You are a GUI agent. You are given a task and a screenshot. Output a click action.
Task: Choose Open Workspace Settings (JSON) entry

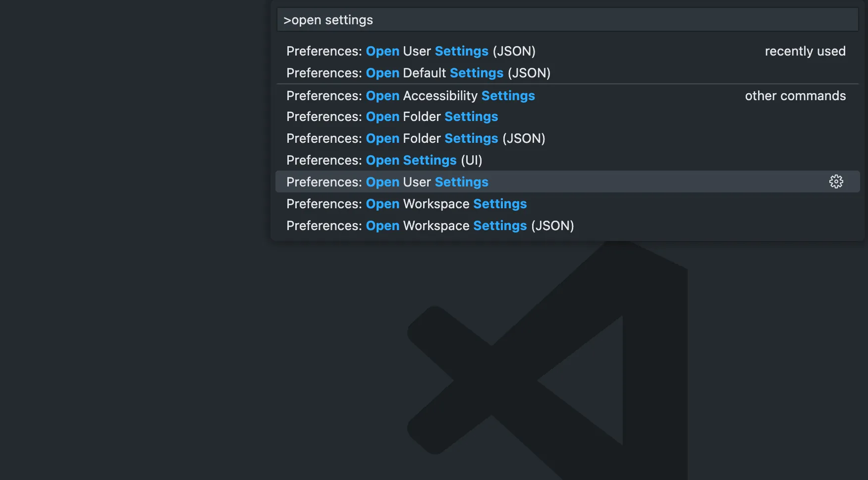(x=567, y=226)
